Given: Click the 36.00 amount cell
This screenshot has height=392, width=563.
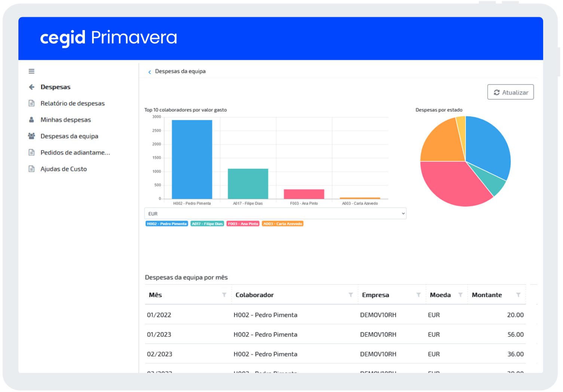Looking at the screenshot, I should [515, 354].
